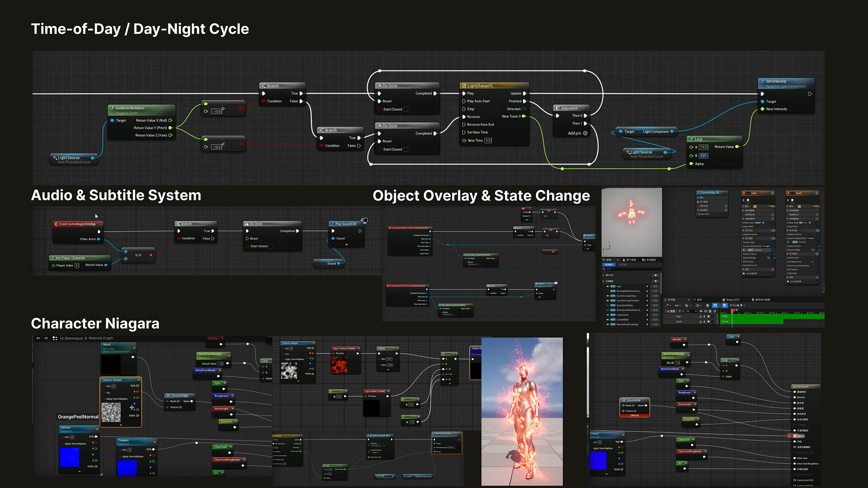Click the wrench actions icon in timeline toolbar
Image resolution: width=868 pixels, height=488 pixels.
tap(667, 305)
